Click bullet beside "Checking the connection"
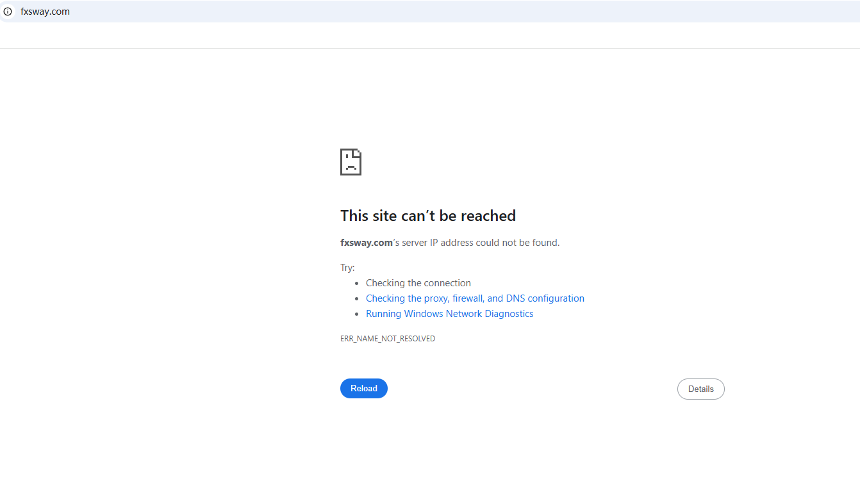Viewport: 860px width, 504px height. point(357,284)
